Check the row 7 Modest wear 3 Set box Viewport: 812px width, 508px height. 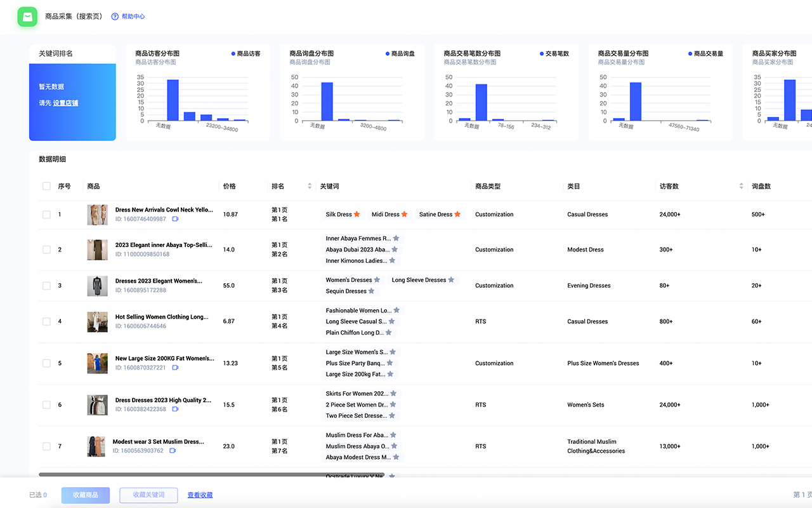pyautogui.click(x=46, y=446)
